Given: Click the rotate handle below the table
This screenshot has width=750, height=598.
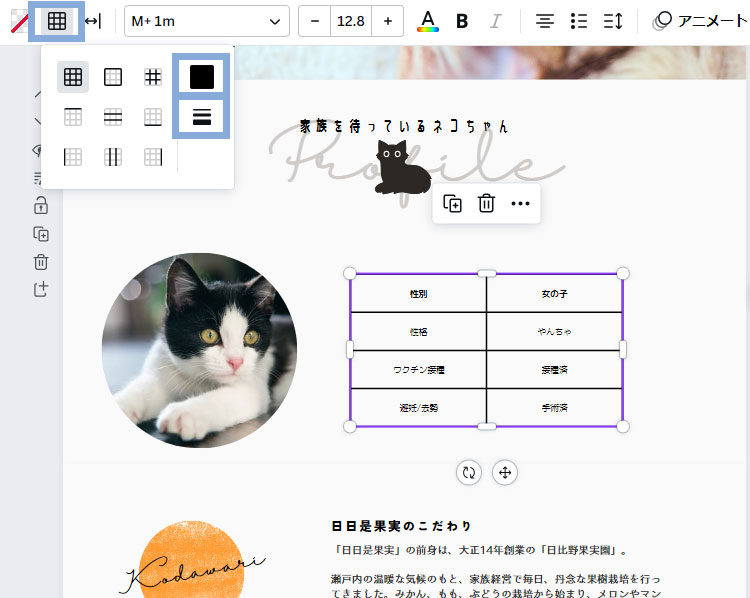Looking at the screenshot, I should coord(469,473).
